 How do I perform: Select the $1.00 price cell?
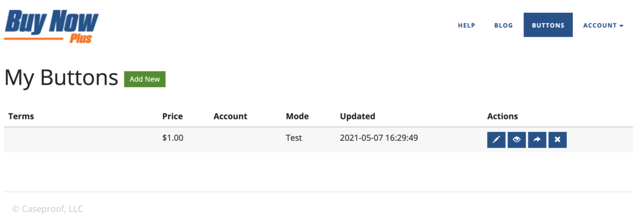173,138
